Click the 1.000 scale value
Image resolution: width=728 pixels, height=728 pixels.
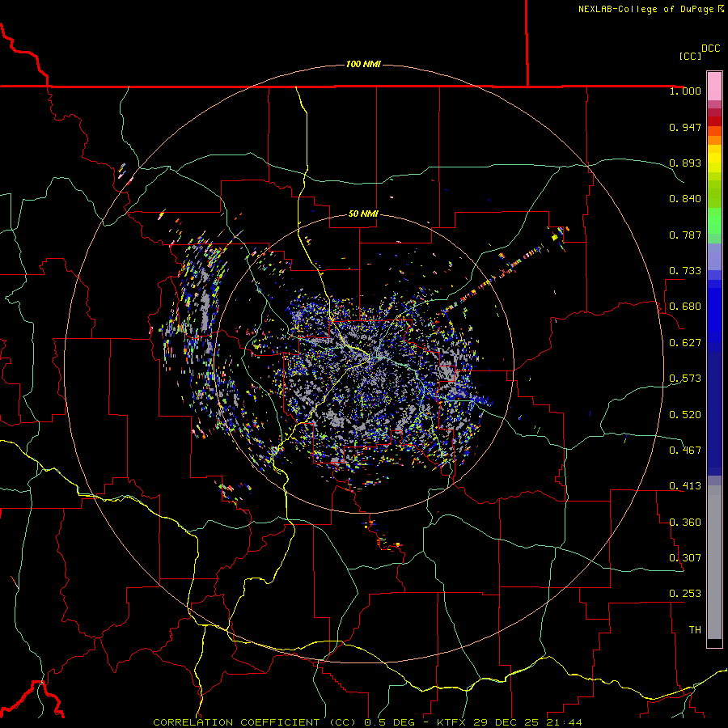pos(685,91)
